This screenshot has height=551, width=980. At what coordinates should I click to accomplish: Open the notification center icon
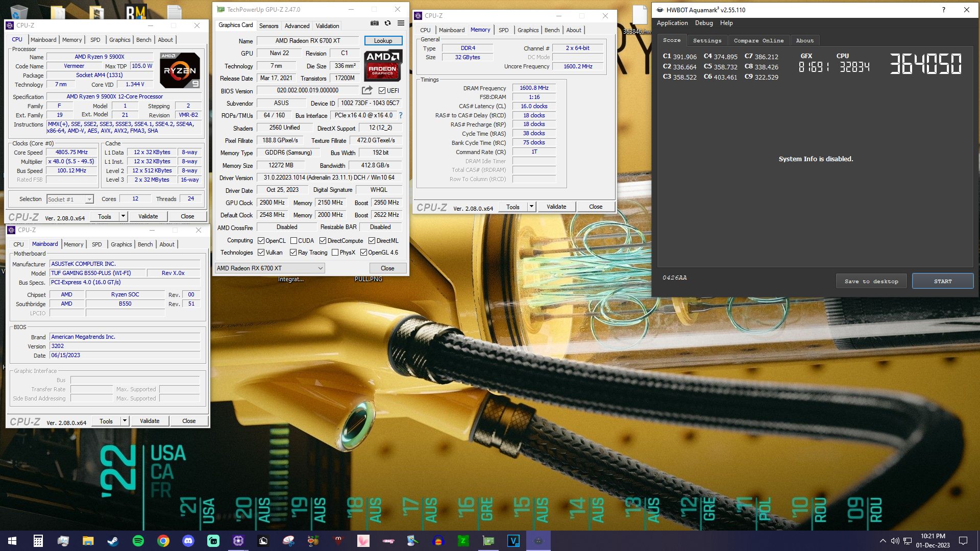(963, 541)
